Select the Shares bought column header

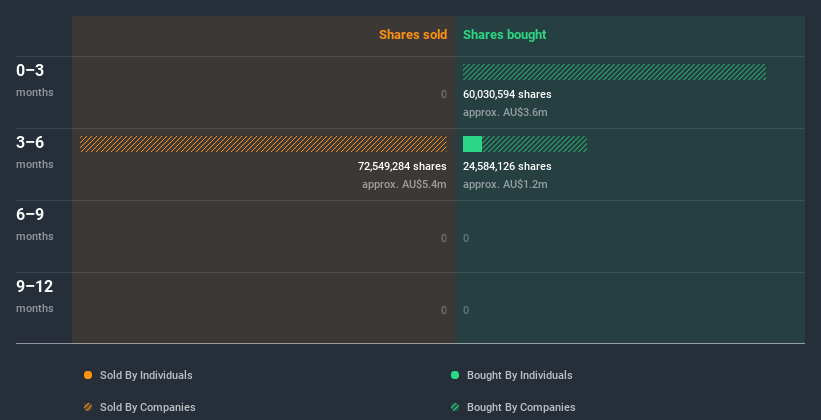504,35
